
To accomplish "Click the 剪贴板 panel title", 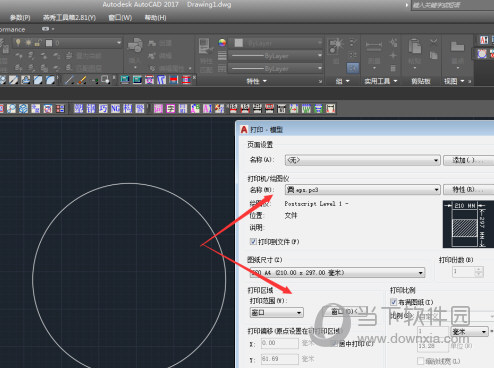I will (421, 81).
